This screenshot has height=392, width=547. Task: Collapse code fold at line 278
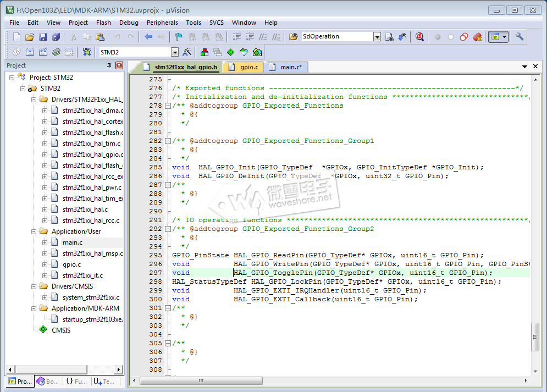pyautogui.click(x=168, y=106)
